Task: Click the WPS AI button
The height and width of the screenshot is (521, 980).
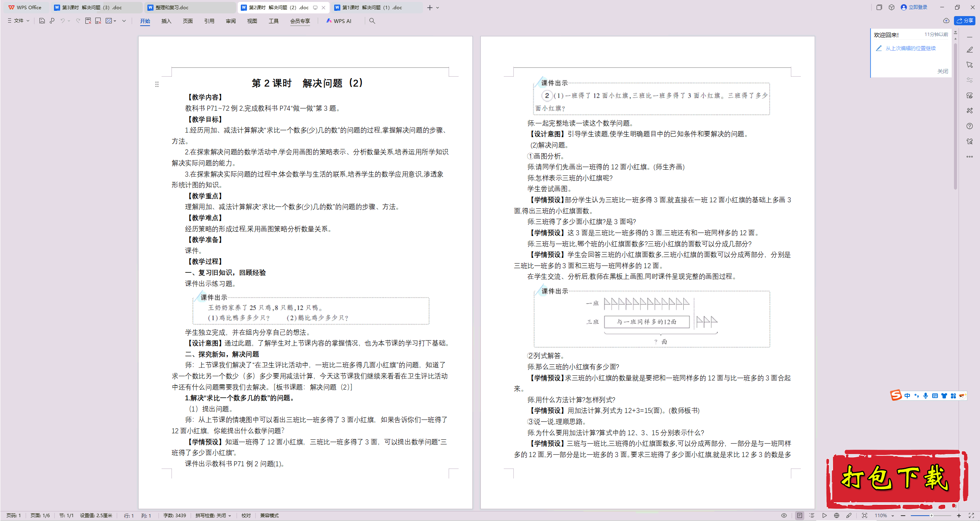Action: pyautogui.click(x=339, y=21)
